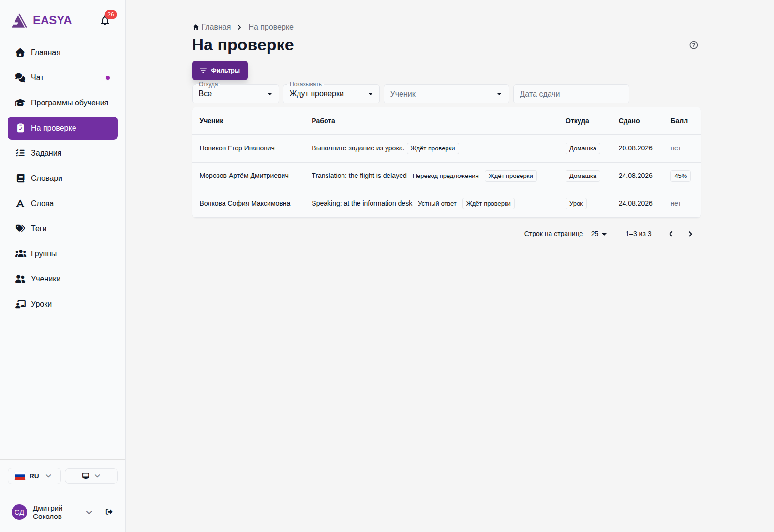This screenshot has width=774, height=532.
Task: Click the Сдано column header
Action: coord(629,121)
